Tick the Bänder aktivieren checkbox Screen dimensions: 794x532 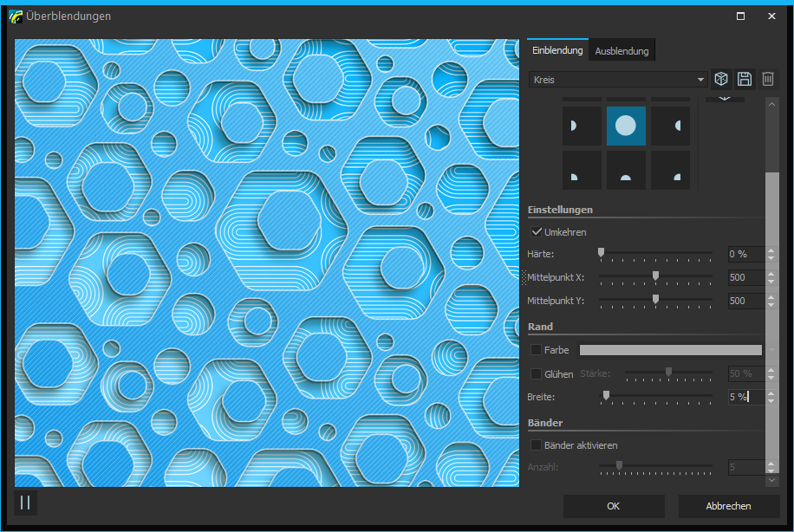click(537, 445)
